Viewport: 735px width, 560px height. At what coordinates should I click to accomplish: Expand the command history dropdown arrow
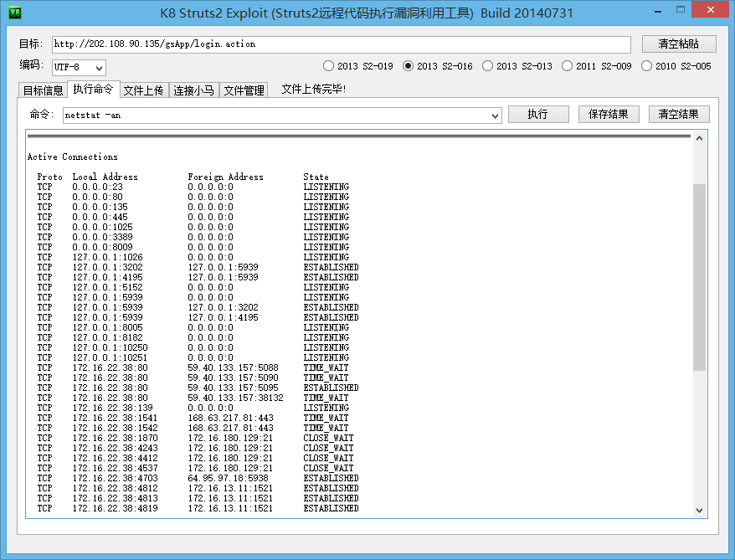tap(495, 116)
